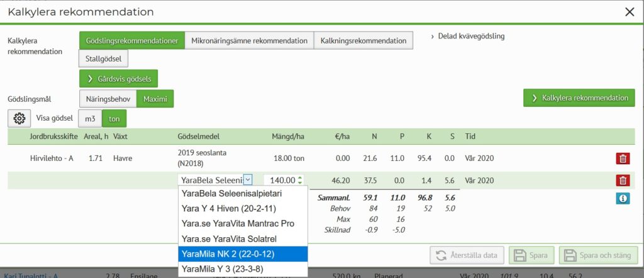The width and height of the screenshot is (644, 278).
Task: Close the Kalkylera rekommendation dialog
Action: tap(630, 12)
